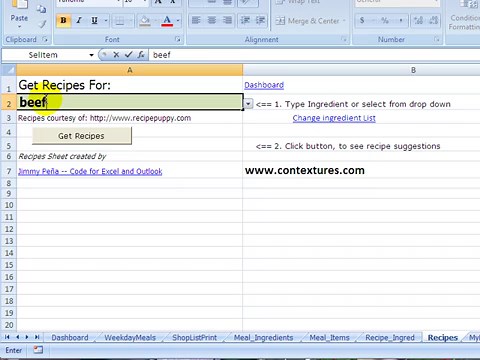Toggle Italic formatting
The width and height of the screenshot is (480, 360).
pyautogui.click(x=79, y=21)
